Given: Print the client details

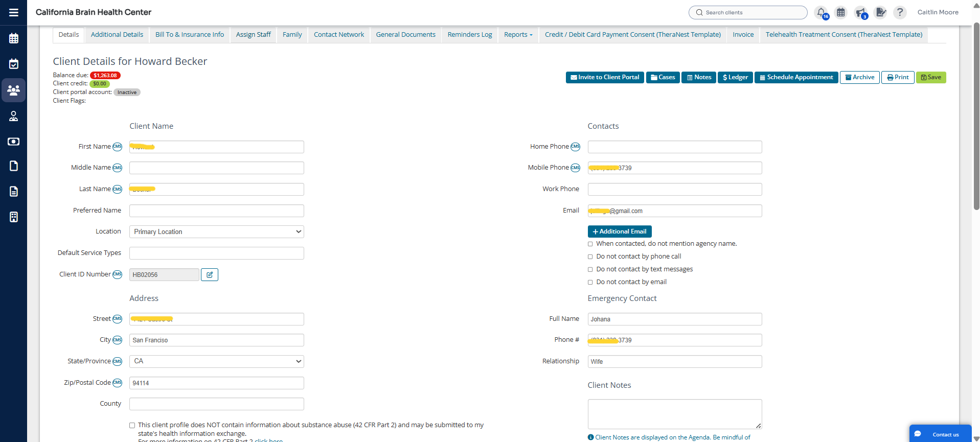Looking at the screenshot, I should coord(898,78).
